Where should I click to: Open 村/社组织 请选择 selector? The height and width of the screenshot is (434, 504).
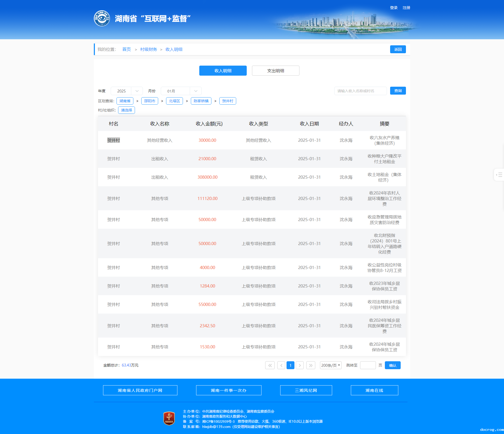[127, 110]
